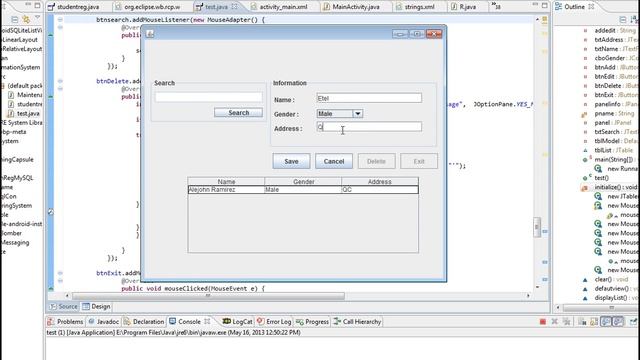Switch to the Design editor tab
This screenshot has width=640, height=360.
[96, 307]
